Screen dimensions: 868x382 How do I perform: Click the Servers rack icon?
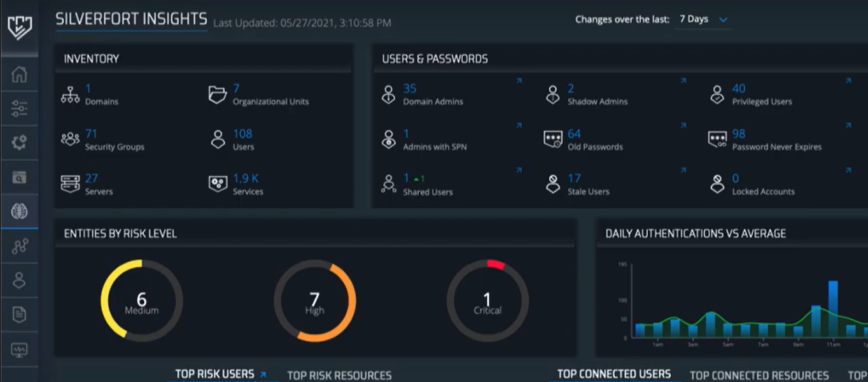(x=70, y=184)
